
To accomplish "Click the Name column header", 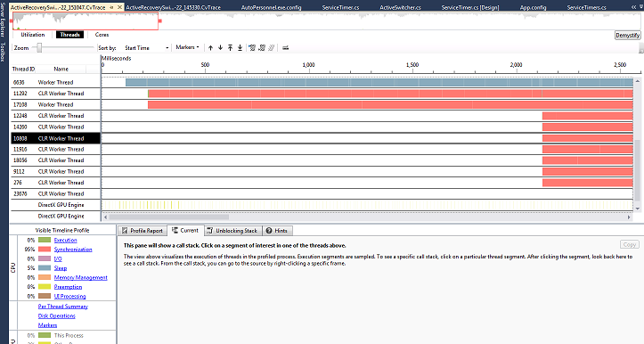I will (61, 69).
